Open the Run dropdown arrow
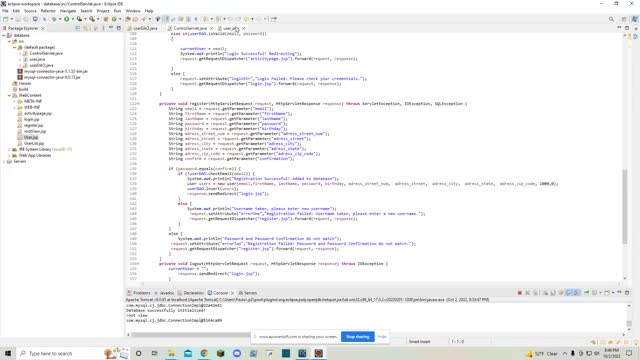Screen dimensions: 640x360 pyautogui.click(x=72, y=19)
